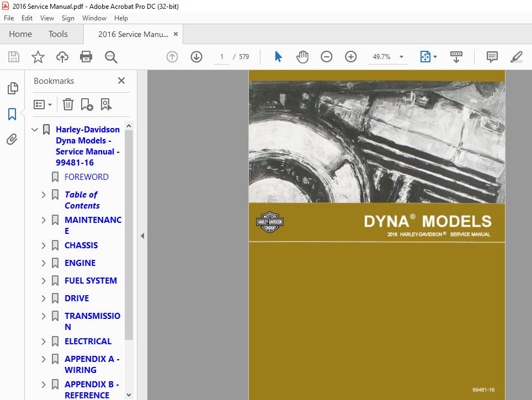Toggle the Bookmarks panel icon
Screen dimensions: 532x400
click(12, 114)
